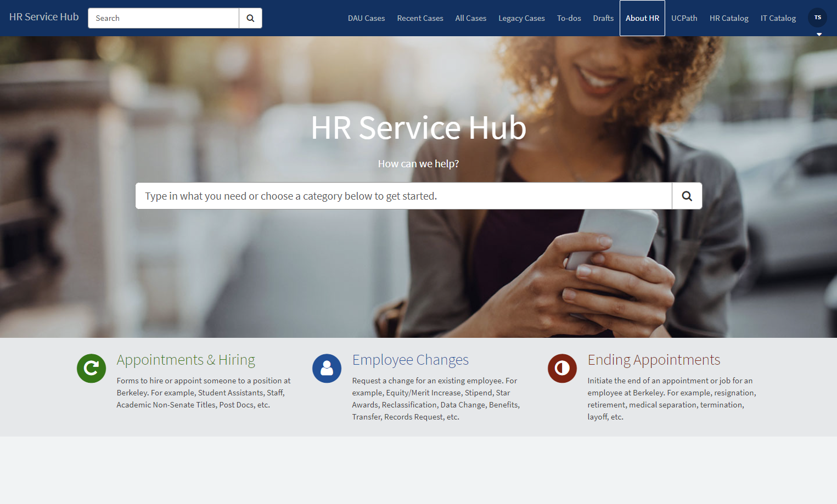Image resolution: width=837 pixels, height=504 pixels.
Task: Open the UCPath link
Action: click(684, 18)
